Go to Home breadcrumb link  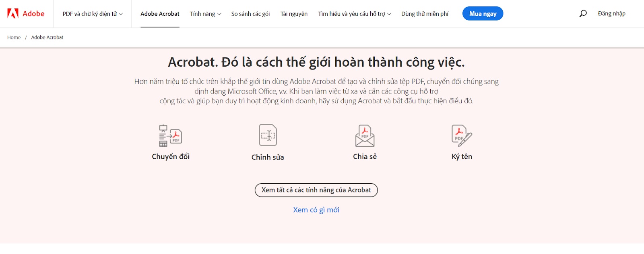point(14,37)
